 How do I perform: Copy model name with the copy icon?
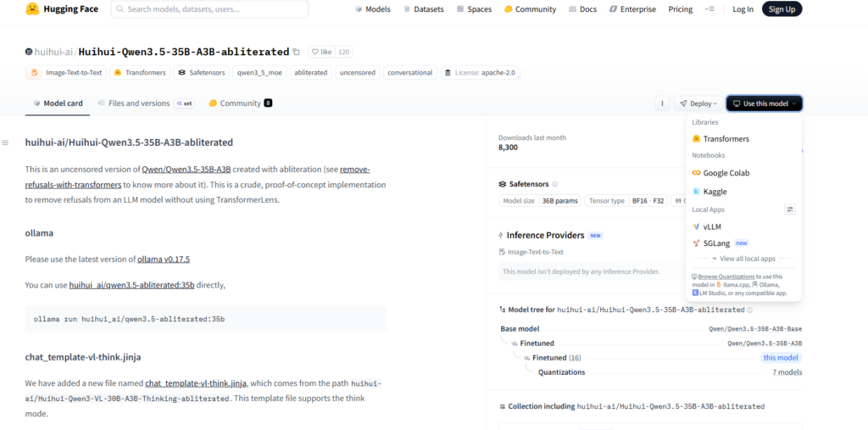(296, 52)
